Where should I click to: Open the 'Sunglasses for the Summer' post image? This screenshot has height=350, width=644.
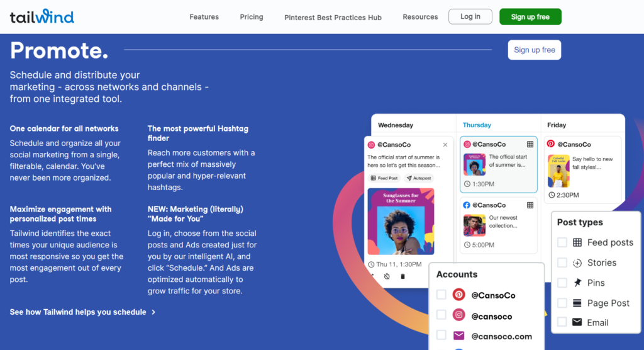point(401,222)
